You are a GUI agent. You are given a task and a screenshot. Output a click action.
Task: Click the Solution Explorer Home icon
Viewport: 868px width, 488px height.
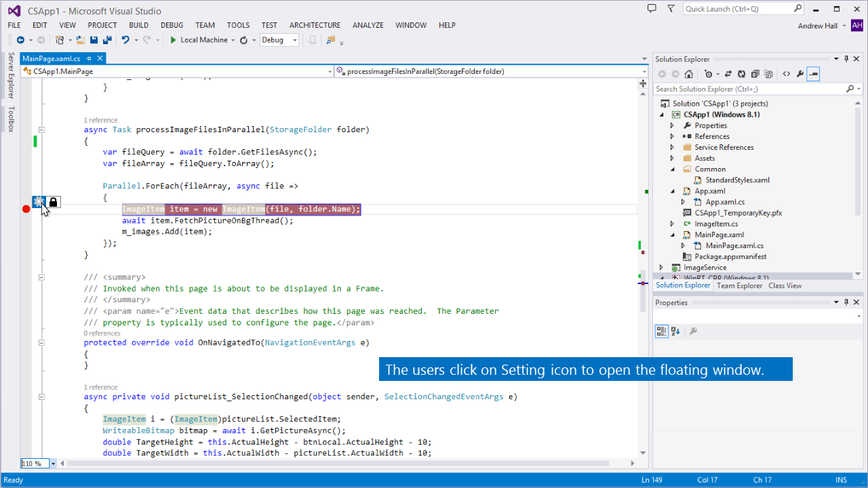(x=689, y=74)
